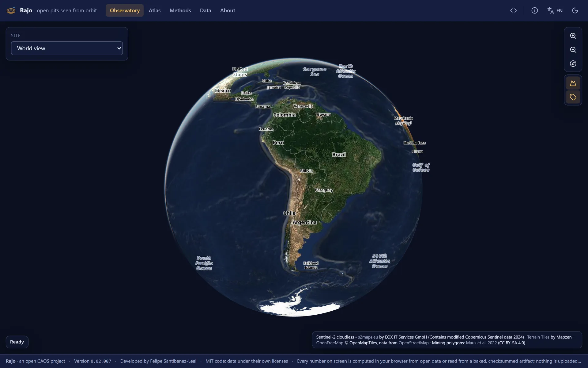Toggle the terrain mountain layer
Image resolution: width=588 pixels, height=368 pixels.
pyautogui.click(x=573, y=83)
